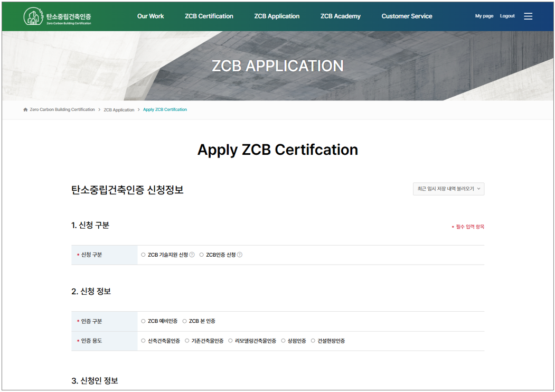555x392 pixels.
Task: Click help icon beside ZCB인증 신청
Action: click(x=240, y=255)
